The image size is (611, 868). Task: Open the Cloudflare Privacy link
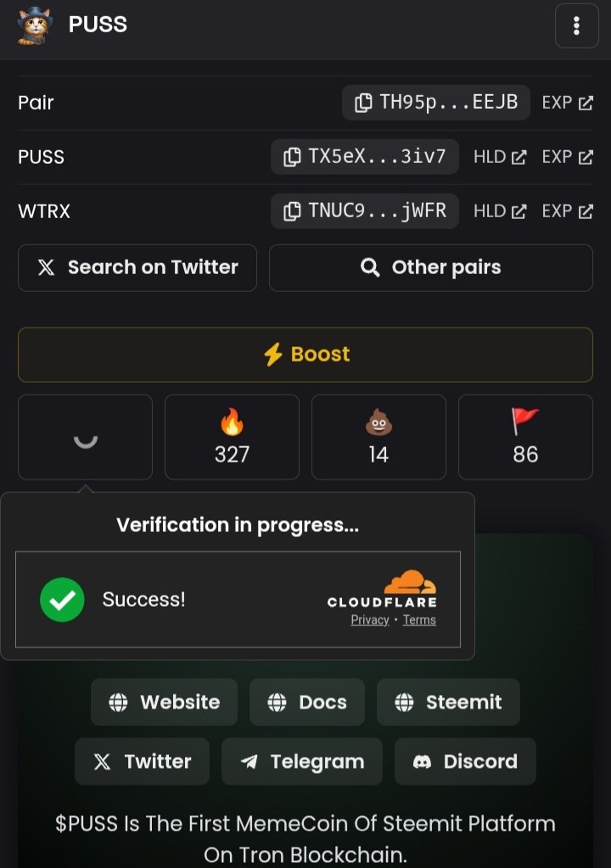(x=370, y=620)
